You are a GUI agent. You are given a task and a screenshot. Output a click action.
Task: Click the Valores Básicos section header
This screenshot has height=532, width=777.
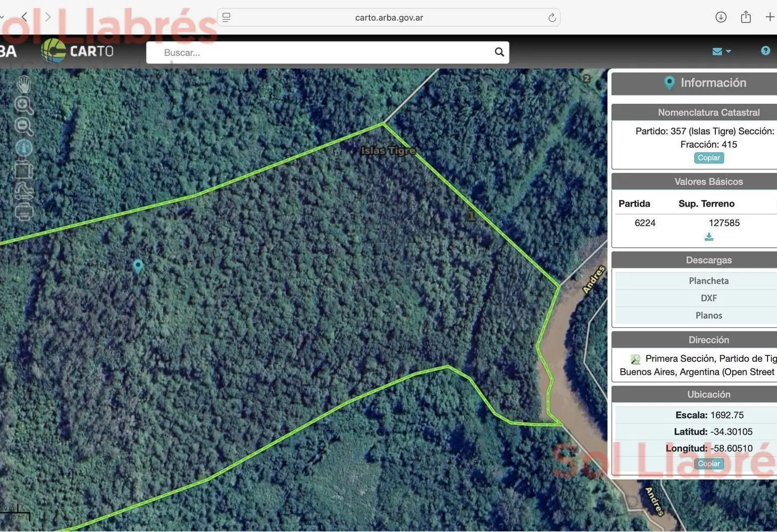(x=695, y=182)
